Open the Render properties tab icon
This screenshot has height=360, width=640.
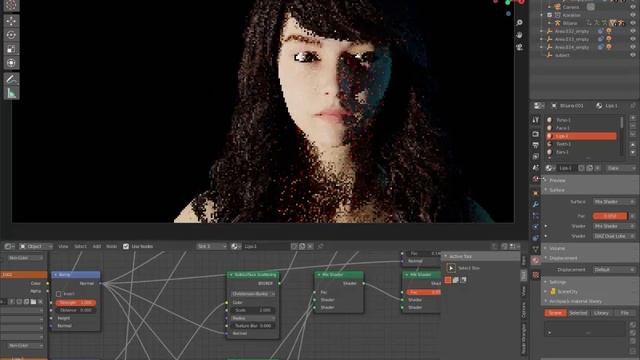536,134
